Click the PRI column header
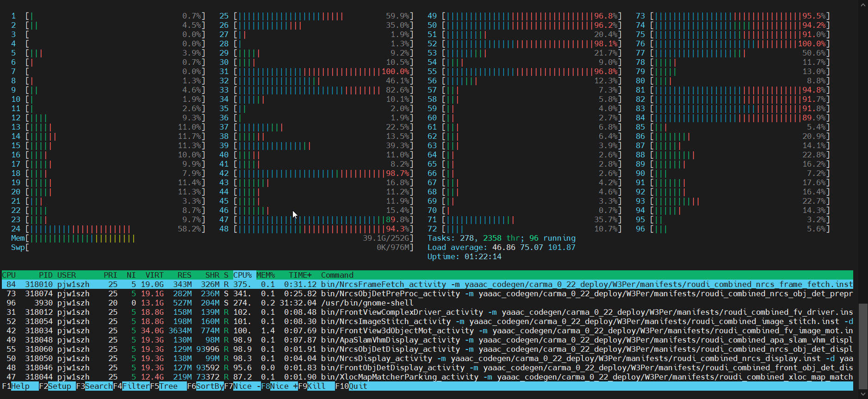The width and height of the screenshot is (868, 399). (x=111, y=275)
